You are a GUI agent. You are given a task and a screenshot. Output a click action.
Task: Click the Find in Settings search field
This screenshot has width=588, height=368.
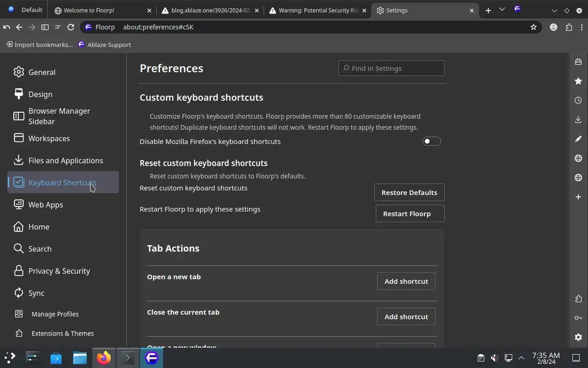[x=391, y=68]
